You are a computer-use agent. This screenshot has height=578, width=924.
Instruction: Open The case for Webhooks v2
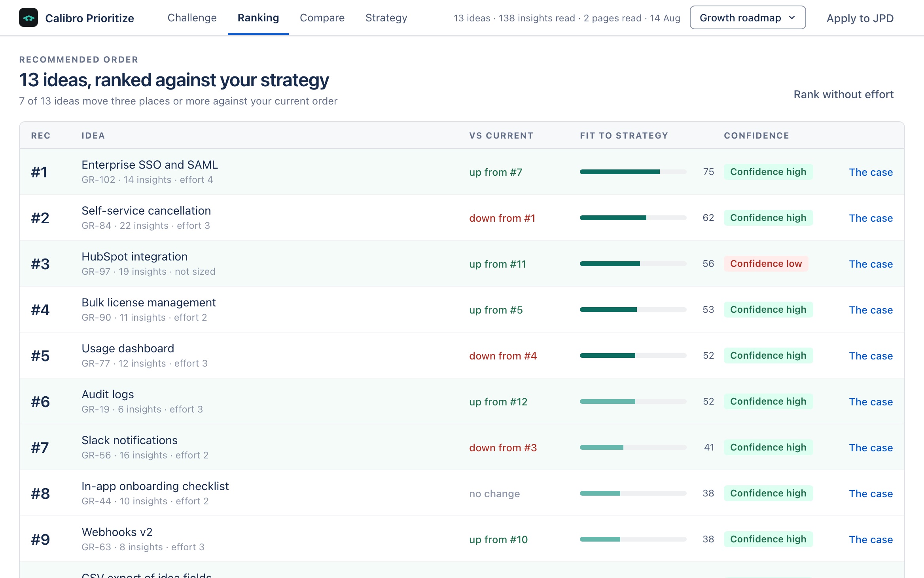click(871, 540)
